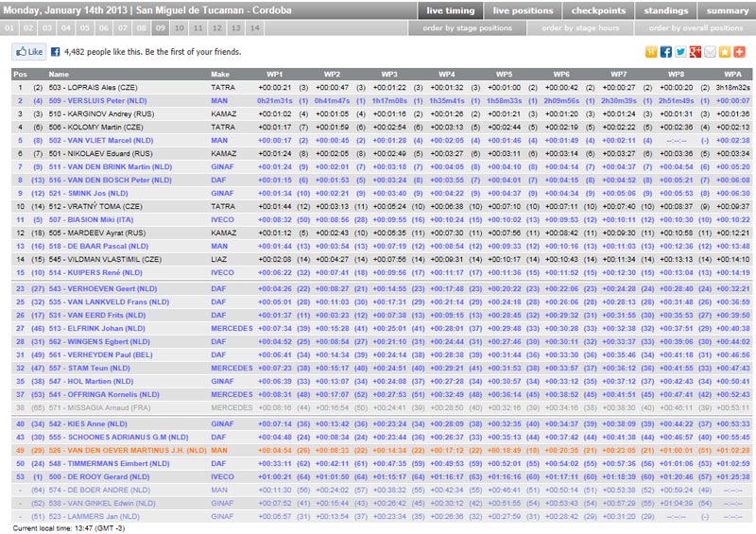756x534 pixels.
Task: Select stage 13
Action: pos(235,28)
